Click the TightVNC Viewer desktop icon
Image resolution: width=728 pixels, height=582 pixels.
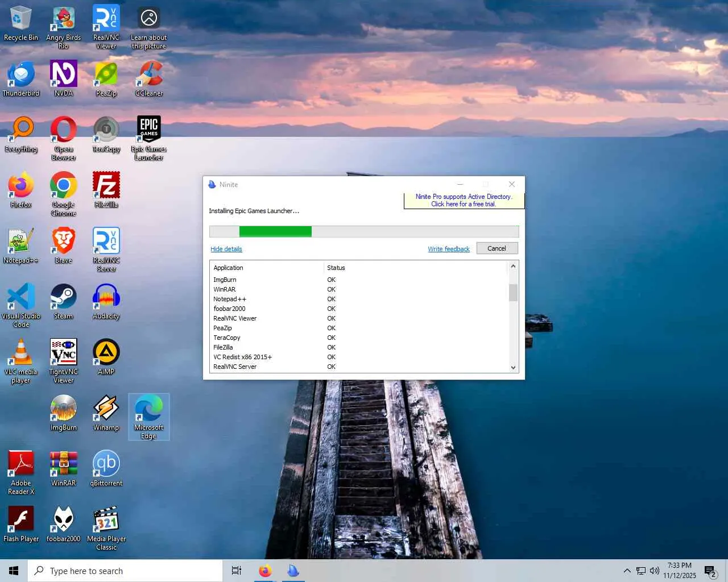(64, 361)
